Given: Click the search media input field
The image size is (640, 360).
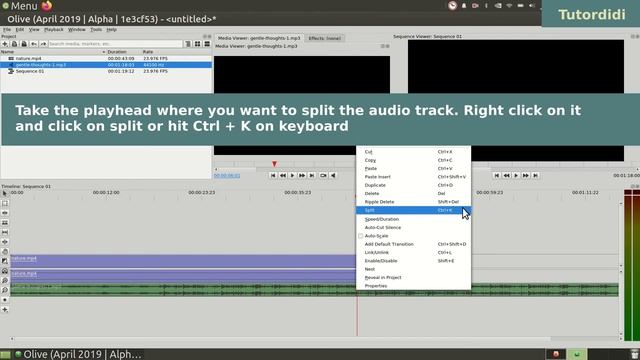Looking at the screenshot, I should [116, 44].
